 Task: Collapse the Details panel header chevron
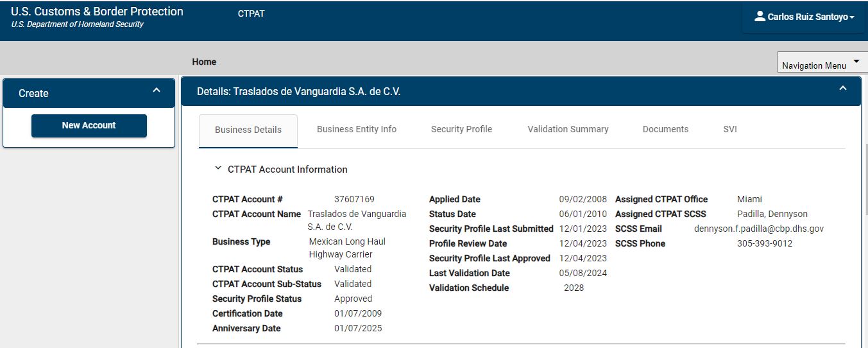coord(843,89)
